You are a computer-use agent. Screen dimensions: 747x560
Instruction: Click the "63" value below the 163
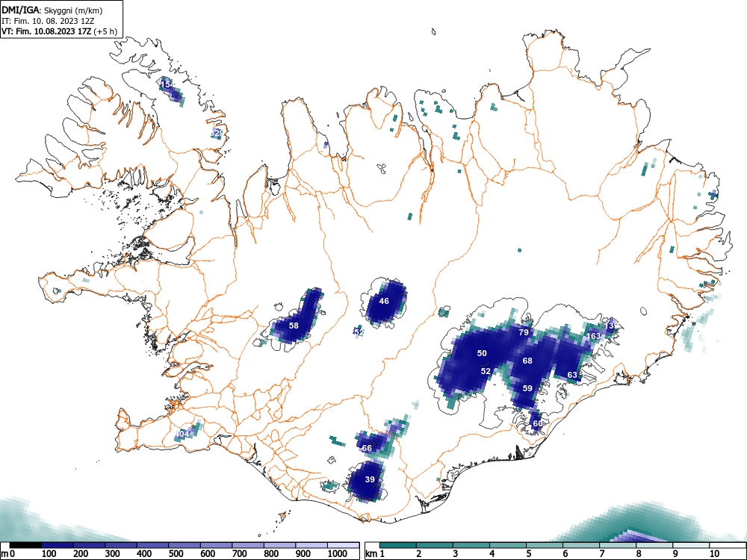click(x=572, y=376)
